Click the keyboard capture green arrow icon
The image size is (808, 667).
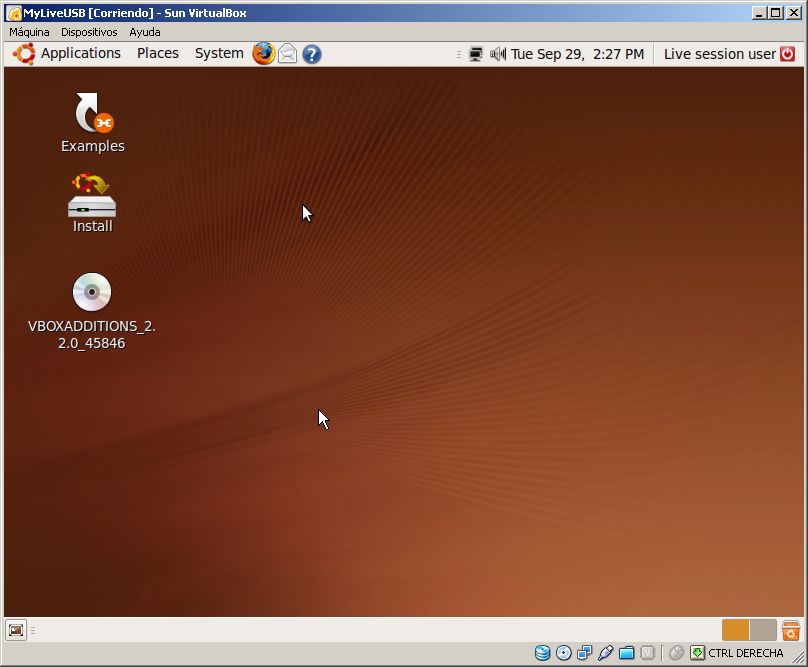pos(697,653)
